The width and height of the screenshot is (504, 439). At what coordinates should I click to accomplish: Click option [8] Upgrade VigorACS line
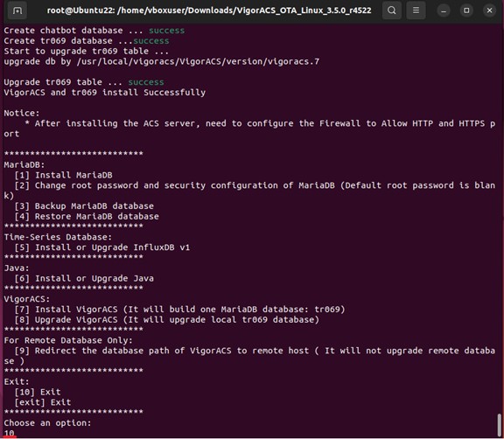166,319
